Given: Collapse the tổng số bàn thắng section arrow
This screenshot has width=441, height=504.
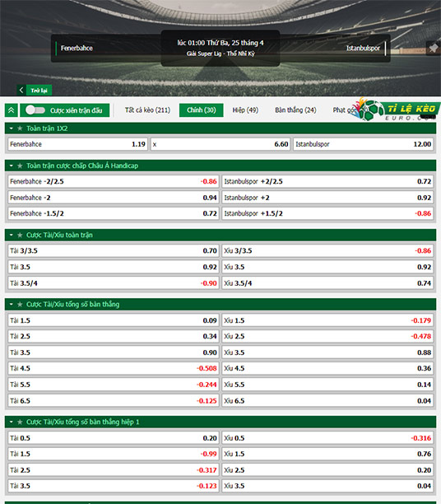Looking at the screenshot, I should 12,305.
